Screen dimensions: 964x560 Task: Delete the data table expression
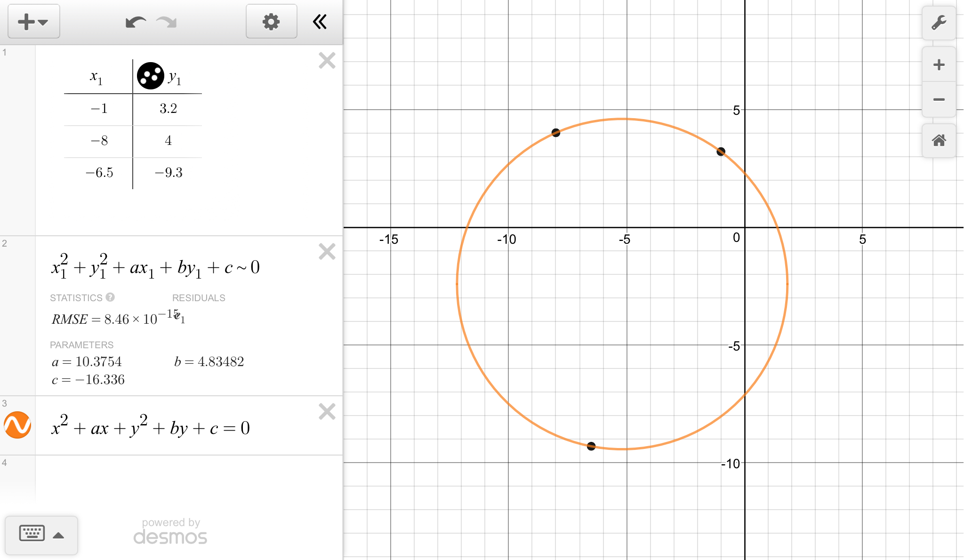point(327,61)
